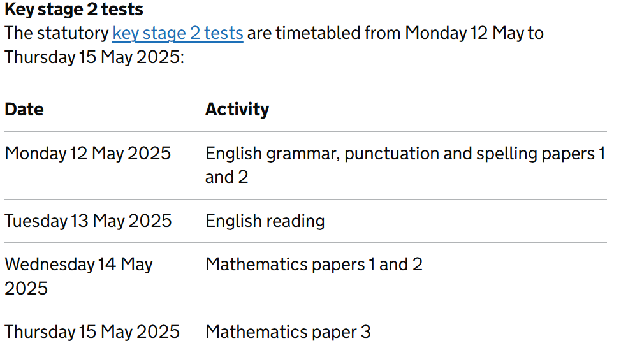Click the word 'tests' in the link

point(224,33)
